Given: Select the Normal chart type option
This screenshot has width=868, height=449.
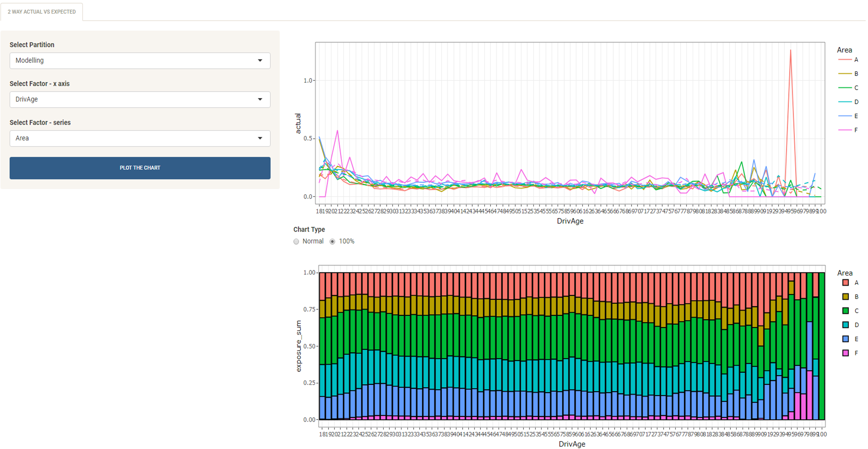Looking at the screenshot, I should coord(296,241).
